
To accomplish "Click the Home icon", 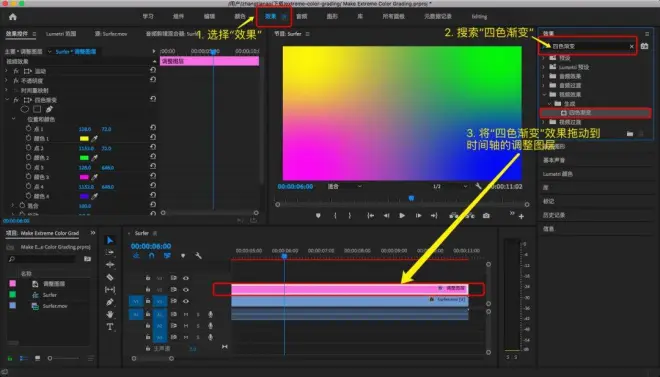I will (x=13, y=17).
